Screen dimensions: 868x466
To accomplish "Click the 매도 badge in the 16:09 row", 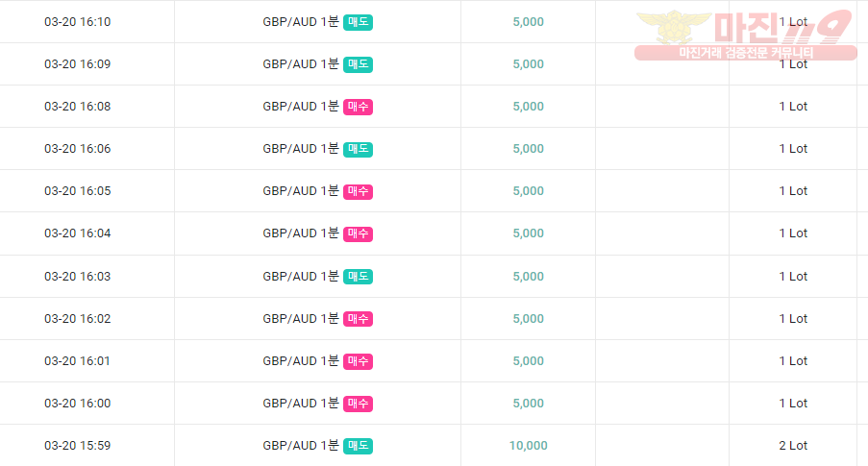I will pos(358,64).
